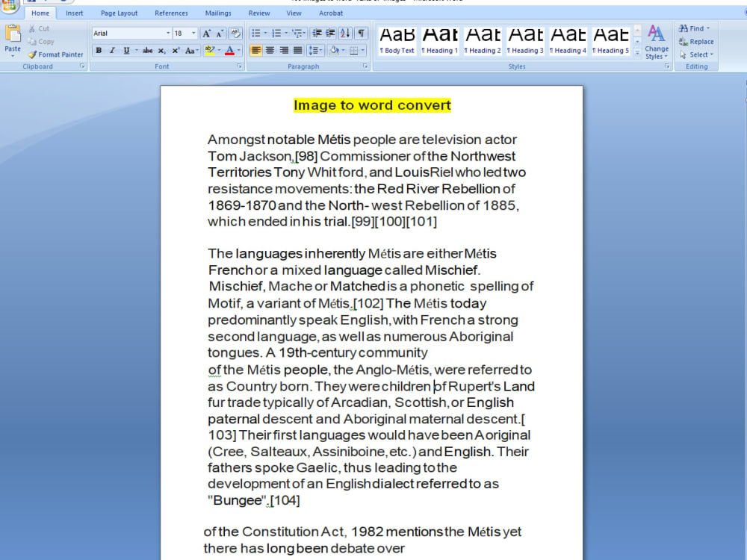Click the Replace button

(x=696, y=41)
